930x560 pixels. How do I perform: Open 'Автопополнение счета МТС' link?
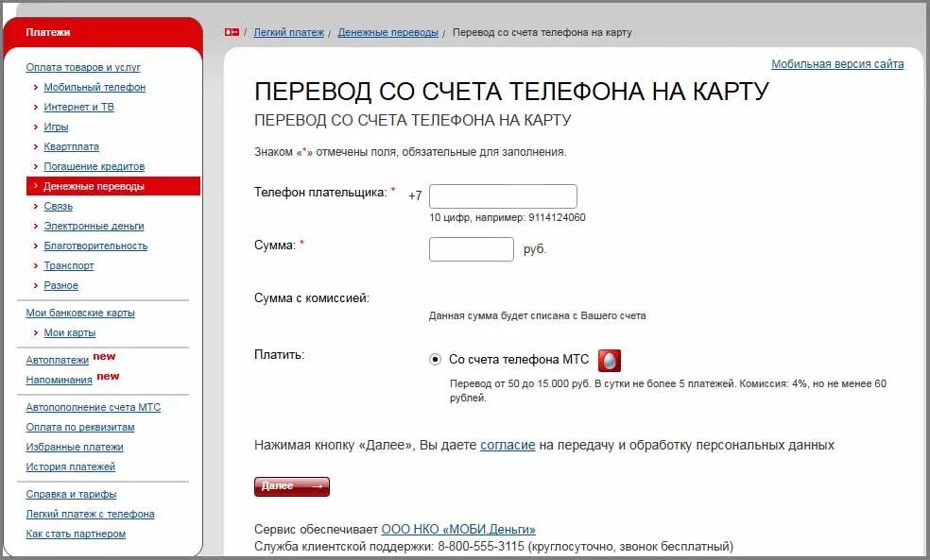(x=94, y=408)
